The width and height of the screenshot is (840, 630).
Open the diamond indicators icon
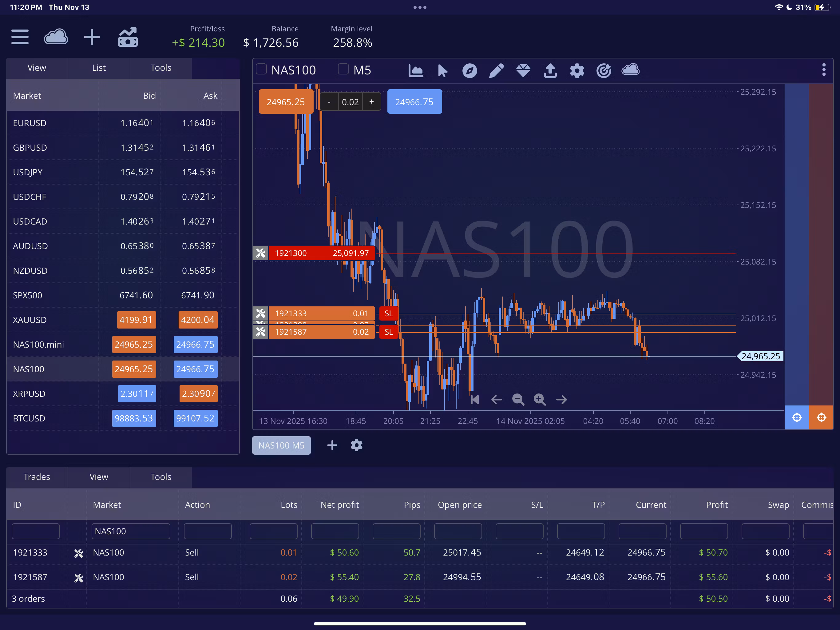pos(523,71)
